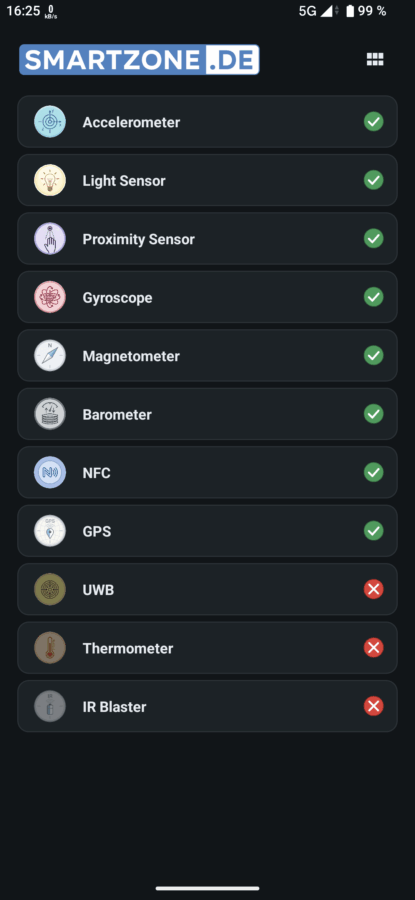Select the Barometer gauge icon
Image resolution: width=415 pixels, height=900 pixels.
click(x=50, y=414)
